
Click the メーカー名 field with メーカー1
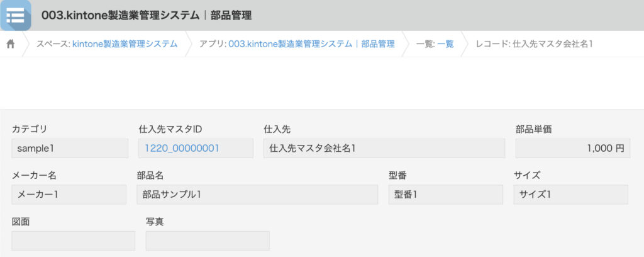(x=69, y=195)
